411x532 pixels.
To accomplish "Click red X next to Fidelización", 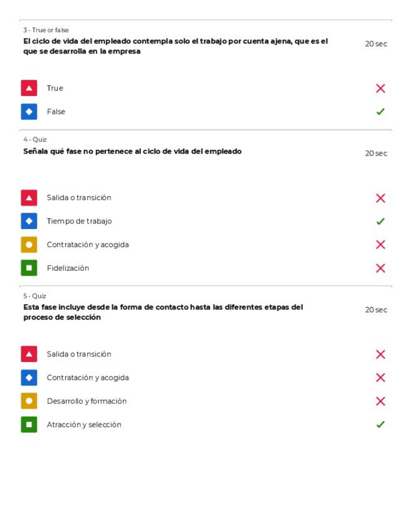I will [x=380, y=268].
